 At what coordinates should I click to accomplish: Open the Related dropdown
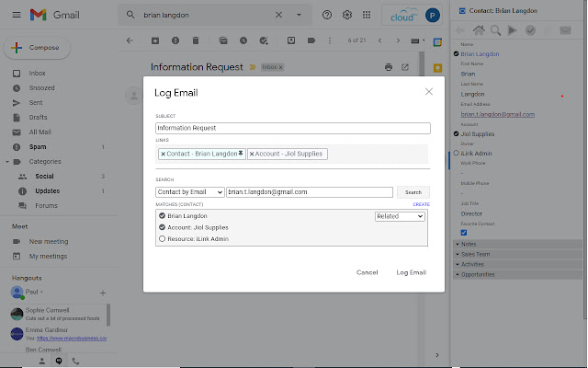[x=400, y=215]
